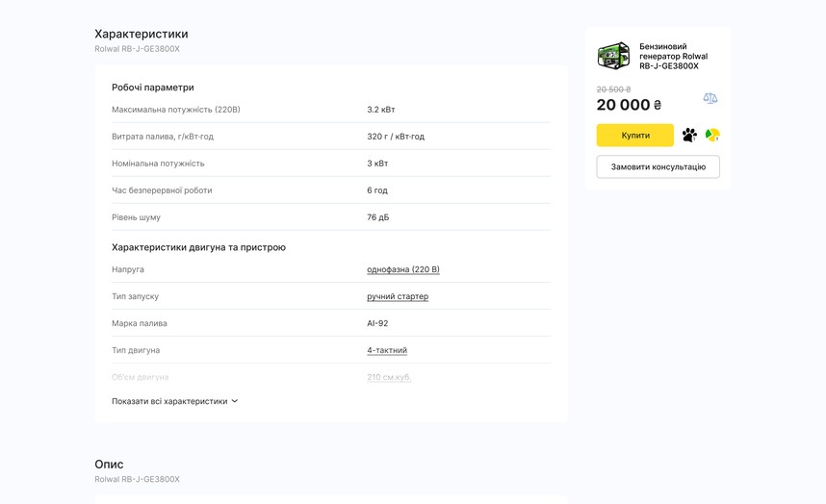Screen dimensions: 826x504
Task: Click Витрата палива, г/кВт-год label
Action: point(163,137)
